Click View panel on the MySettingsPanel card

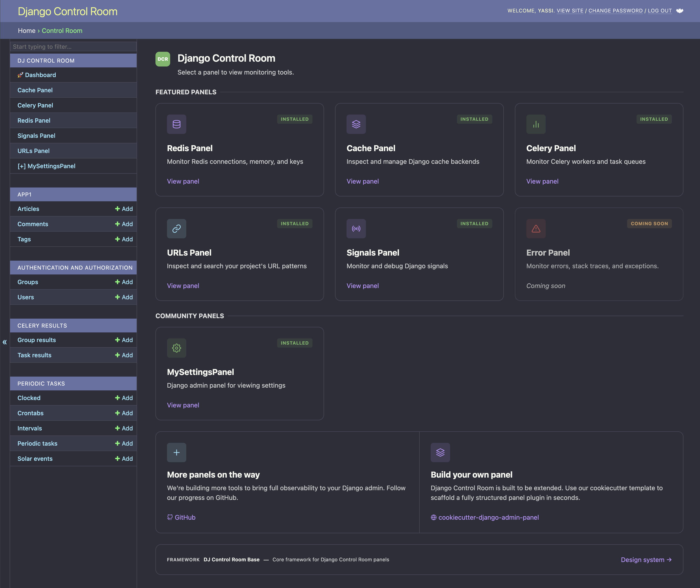183,405
